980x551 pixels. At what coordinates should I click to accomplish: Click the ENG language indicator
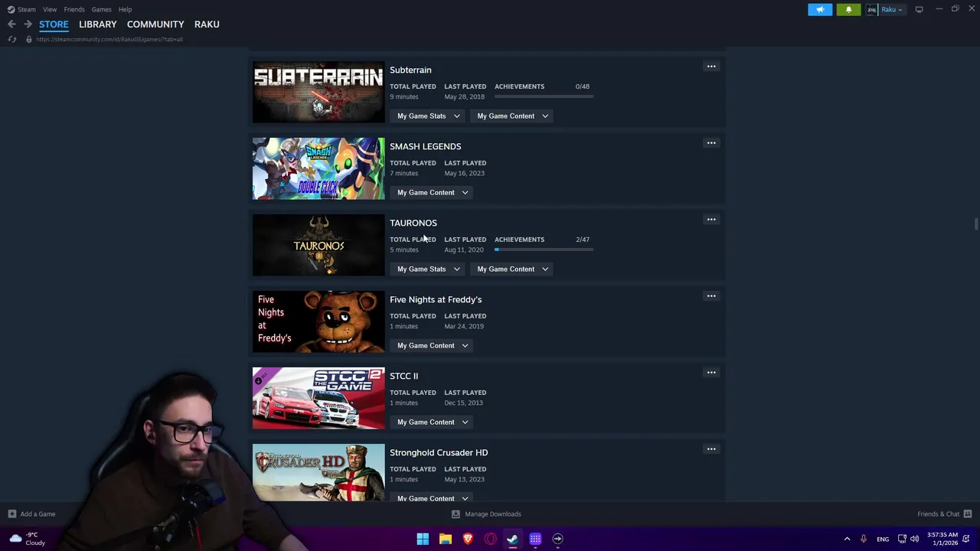pyautogui.click(x=883, y=539)
